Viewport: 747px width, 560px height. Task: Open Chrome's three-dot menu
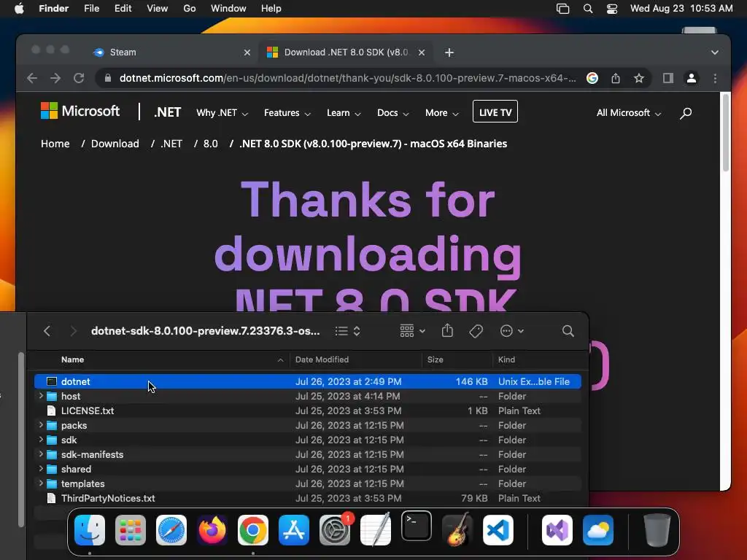point(715,78)
